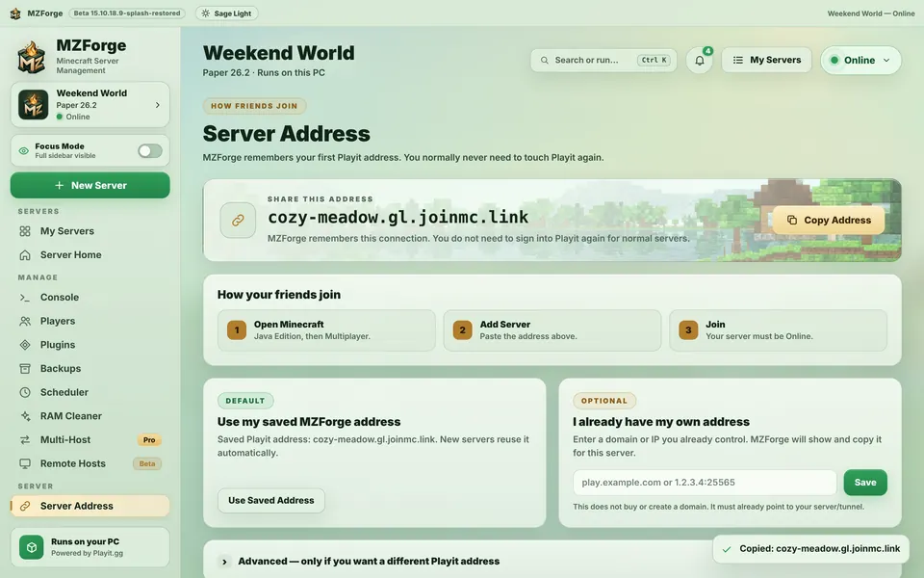
Task: Click the Players people icon
Action: [25, 321]
